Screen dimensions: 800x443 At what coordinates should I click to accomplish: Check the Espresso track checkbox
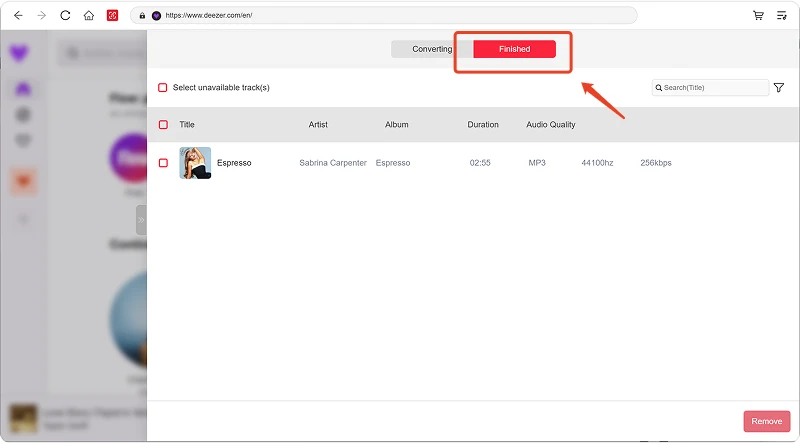[x=163, y=163]
